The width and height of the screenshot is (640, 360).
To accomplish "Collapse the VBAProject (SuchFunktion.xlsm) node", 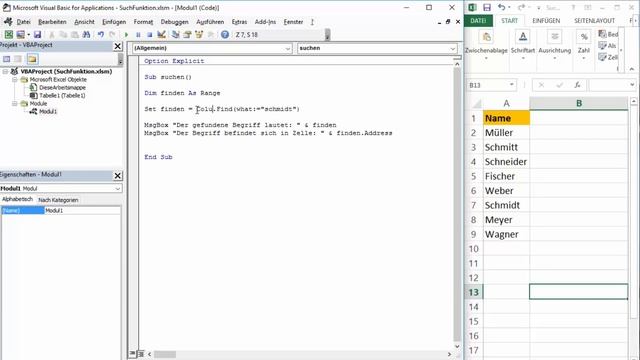I will [x=6, y=71].
